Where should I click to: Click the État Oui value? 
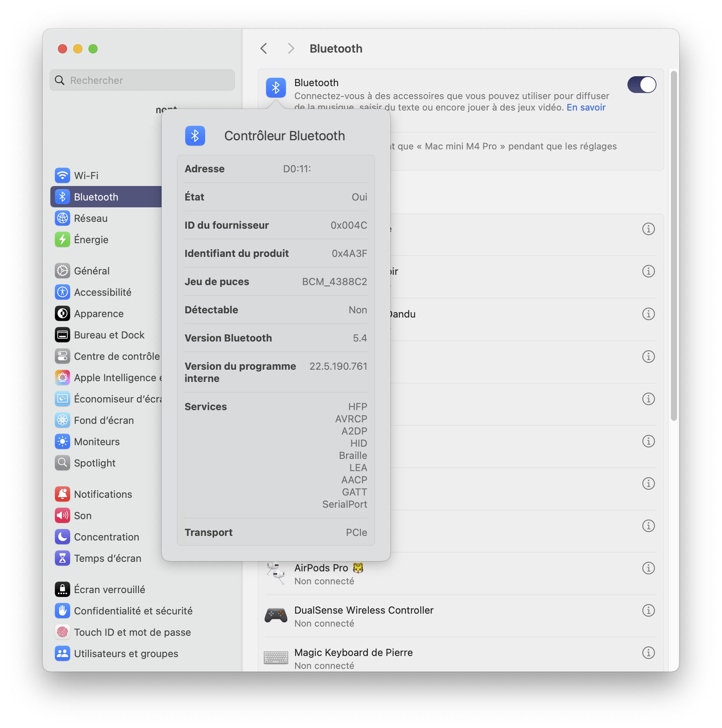coord(359,197)
